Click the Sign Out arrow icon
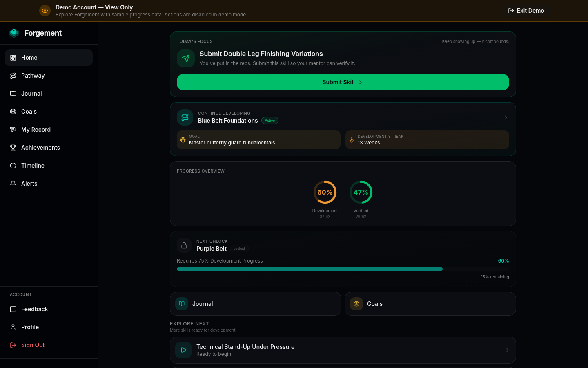The height and width of the screenshot is (368, 588). click(x=13, y=345)
